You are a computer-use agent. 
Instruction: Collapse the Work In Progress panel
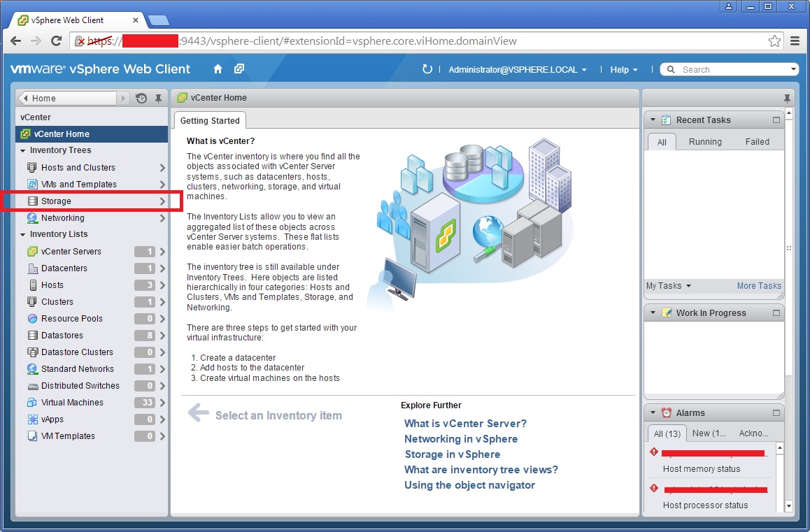(x=653, y=312)
